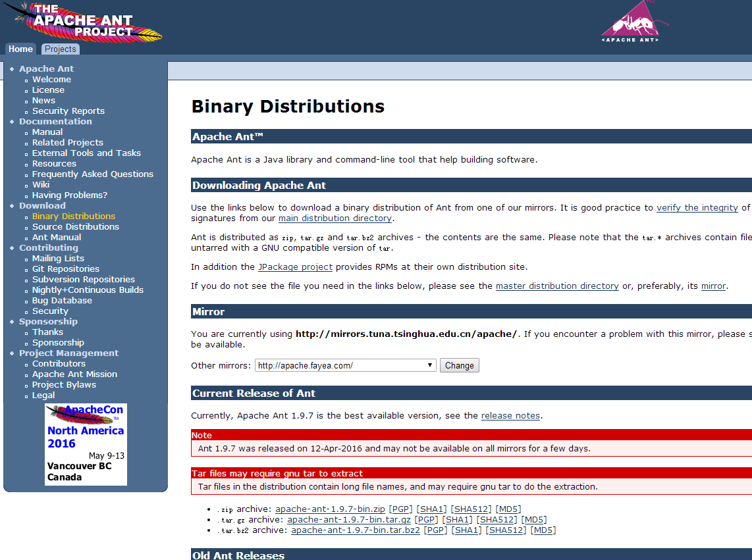Follow the verify the integrity link
The image size is (752, 560).
(697, 207)
